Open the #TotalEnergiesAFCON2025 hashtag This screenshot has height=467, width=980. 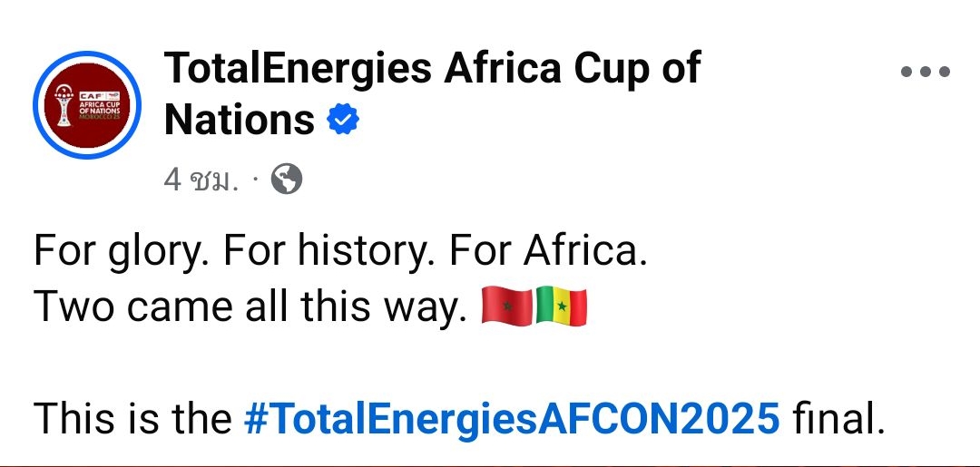(512, 418)
